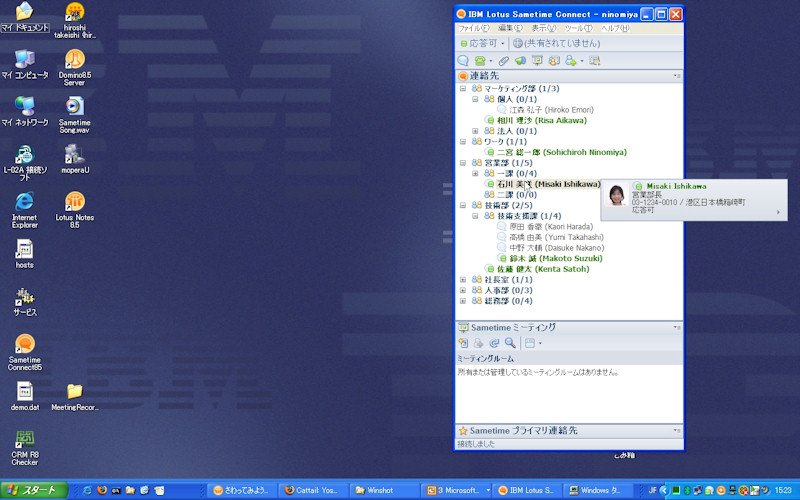Click the magnifier search meetings icon
Image resolution: width=800 pixels, height=500 pixels.
pyautogui.click(x=510, y=343)
